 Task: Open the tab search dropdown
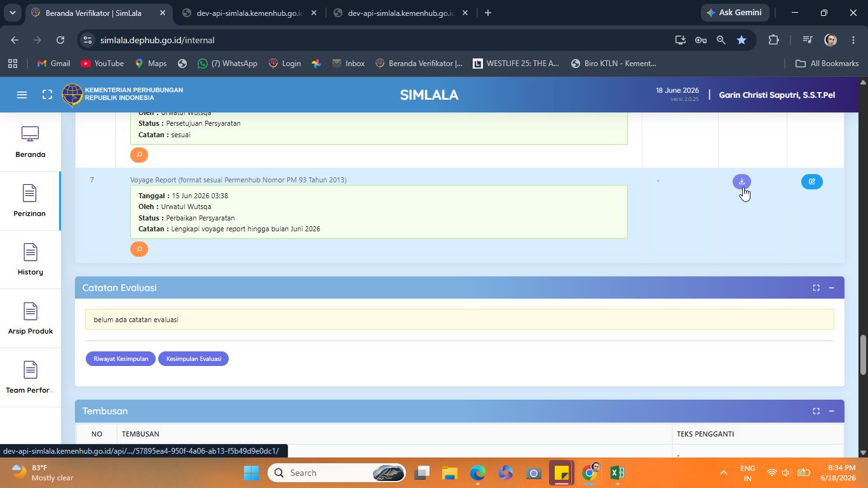coord(13,13)
